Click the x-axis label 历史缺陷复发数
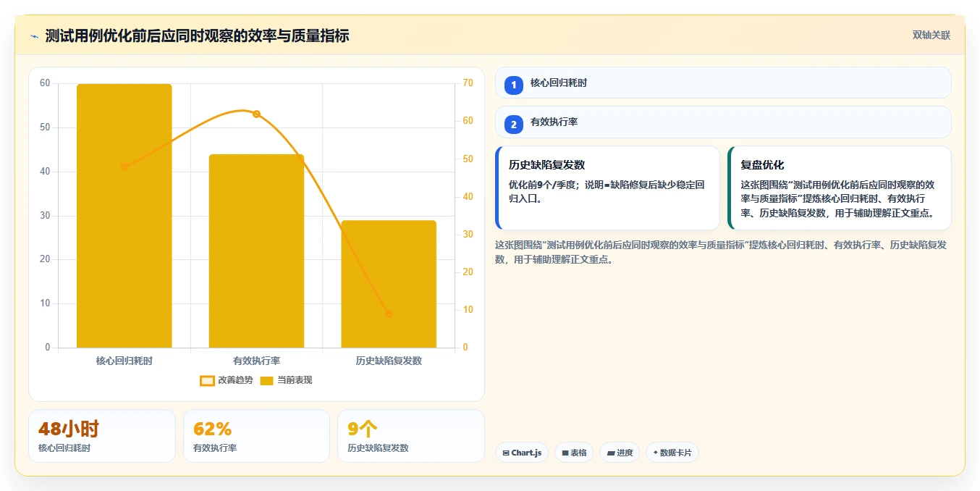This screenshot has height=491, width=980. pyautogui.click(x=389, y=360)
